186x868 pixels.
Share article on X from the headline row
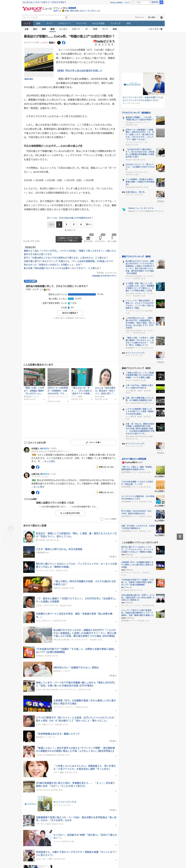click(59, 43)
